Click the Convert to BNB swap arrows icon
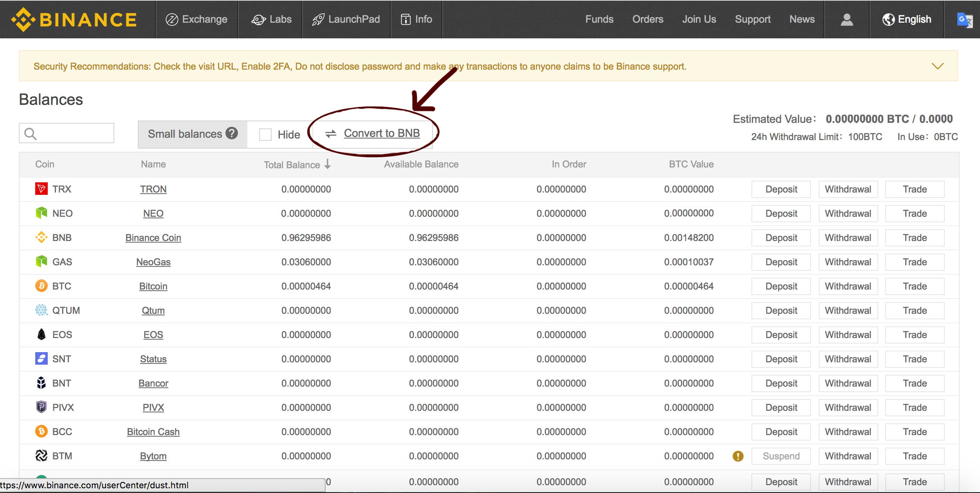Viewport: 980px width, 493px height. (x=331, y=134)
